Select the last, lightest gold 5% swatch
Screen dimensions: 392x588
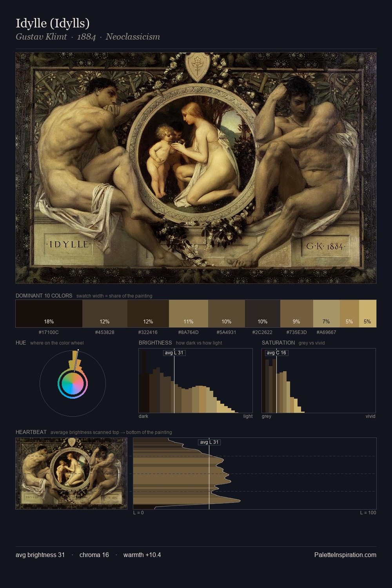tap(368, 314)
